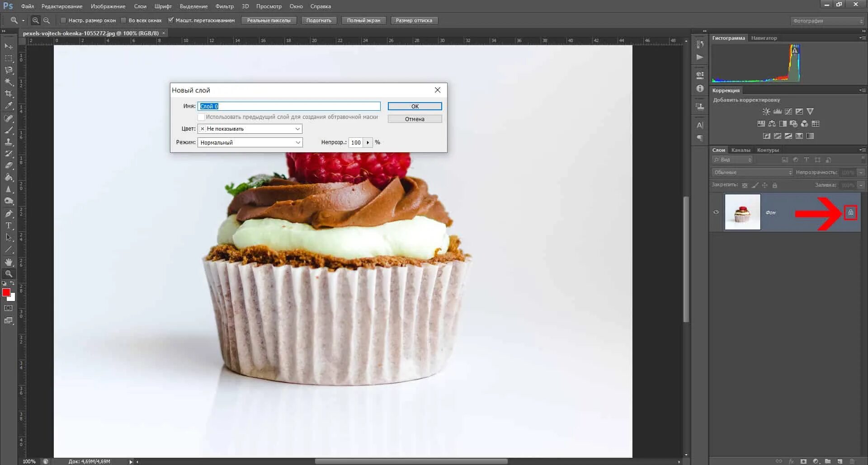Open the Actions panel play icon
The height and width of the screenshot is (465, 868).
point(700,57)
